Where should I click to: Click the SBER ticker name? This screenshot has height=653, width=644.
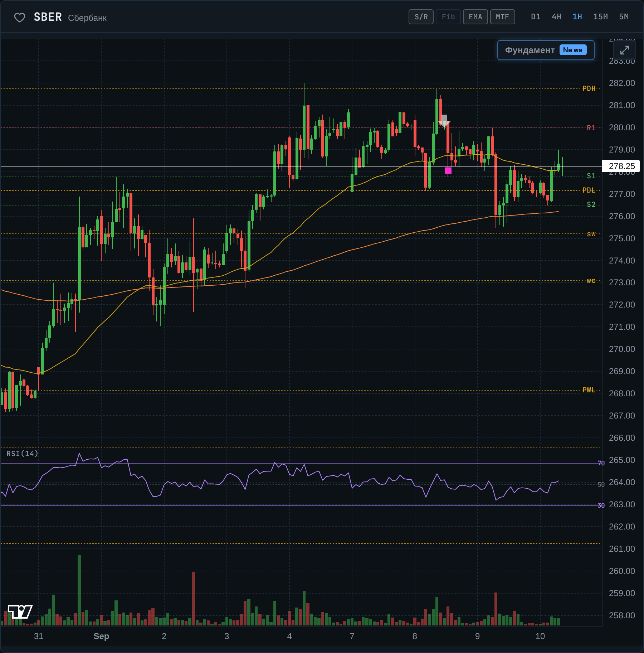tap(48, 17)
